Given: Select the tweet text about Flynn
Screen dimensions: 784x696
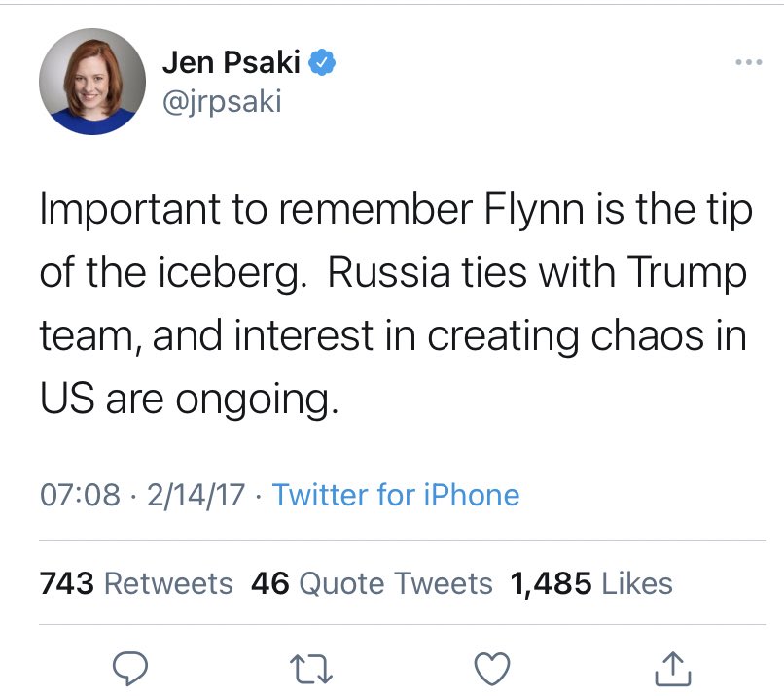Looking at the screenshot, I should [396, 304].
